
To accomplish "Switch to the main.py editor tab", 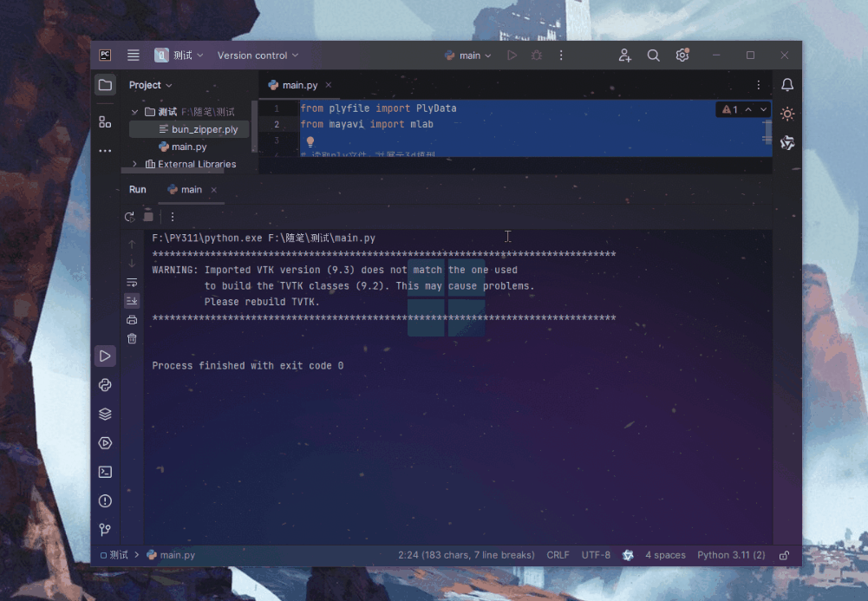I will tap(299, 85).
